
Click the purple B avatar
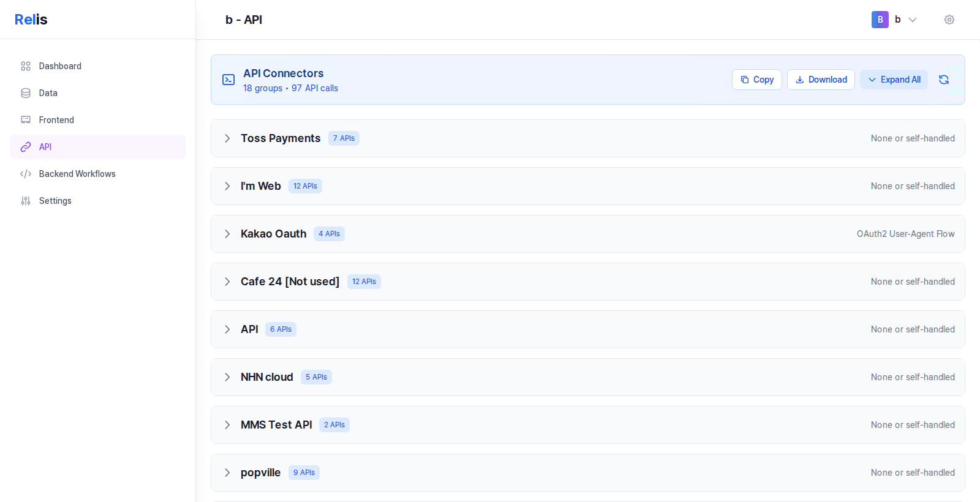click(x=880, y=20)
